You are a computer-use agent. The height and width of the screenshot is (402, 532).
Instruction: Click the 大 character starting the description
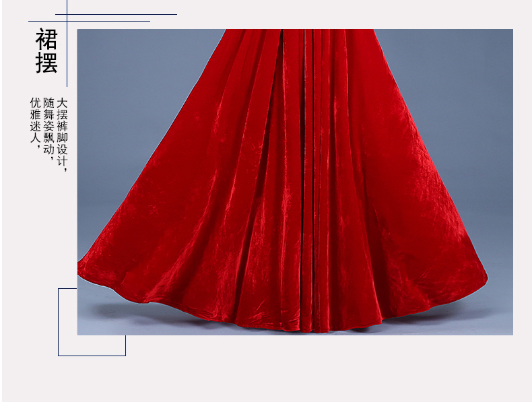(62, 103)
